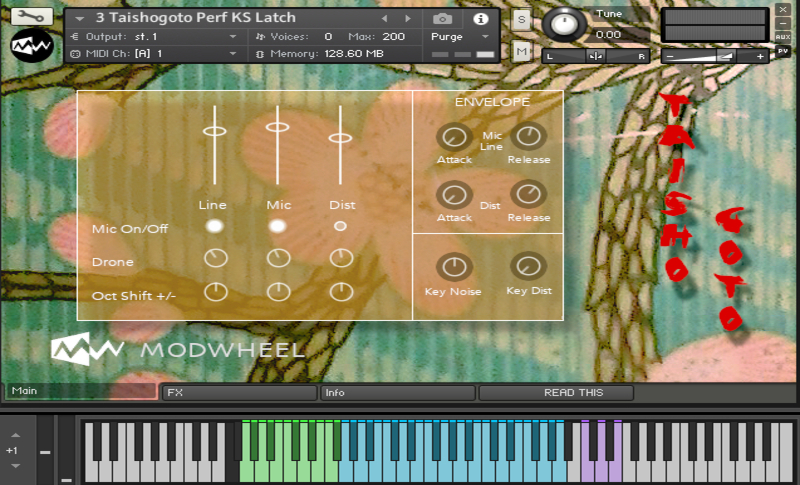Toggle the AUX sends button
800x485 pixels.
pos(783,37)
